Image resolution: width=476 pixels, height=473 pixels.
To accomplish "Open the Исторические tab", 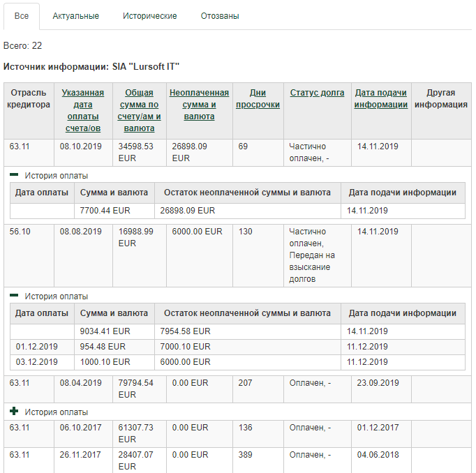I will tap(149, 16).
